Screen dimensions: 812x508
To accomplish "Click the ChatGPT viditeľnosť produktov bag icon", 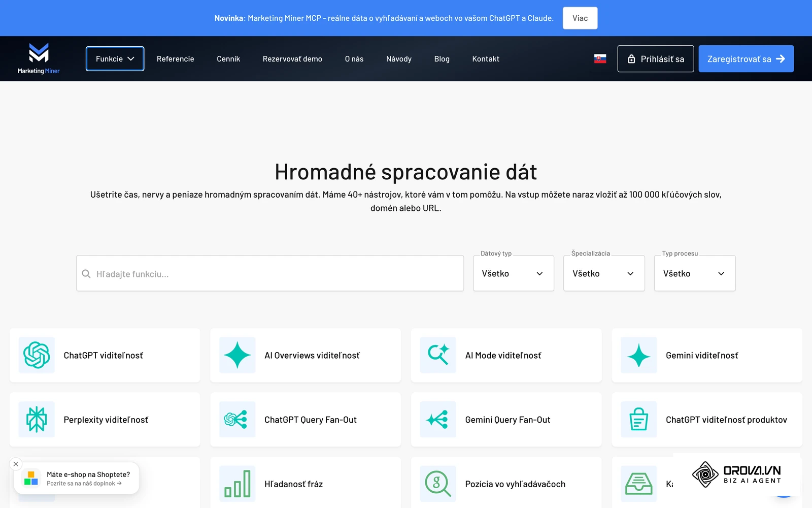I will [x=639, y=420].
